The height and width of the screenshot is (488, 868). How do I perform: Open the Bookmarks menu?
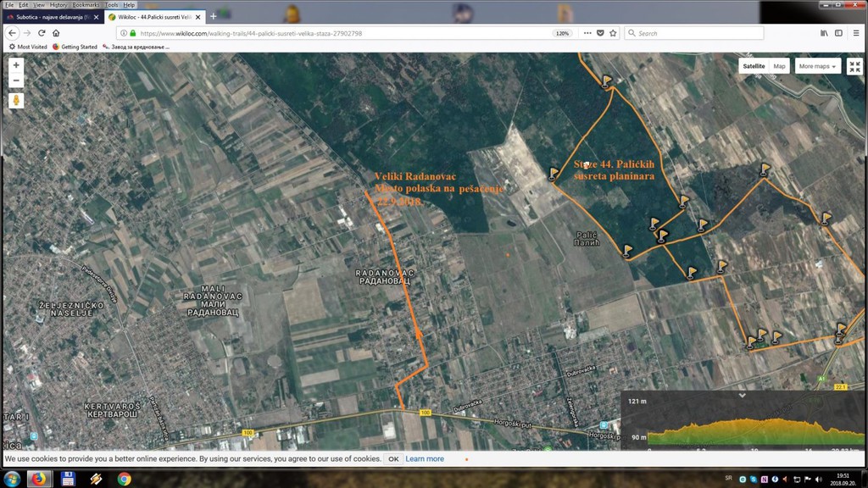click(x=85, y=4)
